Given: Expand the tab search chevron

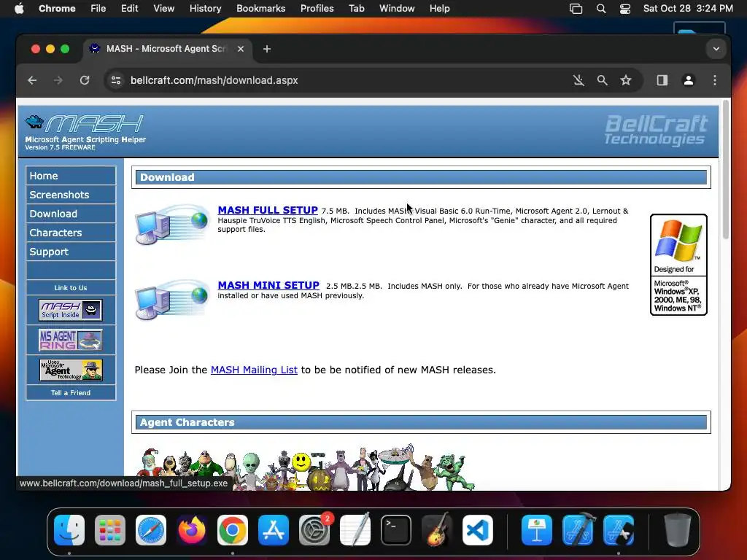Looking at the screenshot, I should coord(716,49).
